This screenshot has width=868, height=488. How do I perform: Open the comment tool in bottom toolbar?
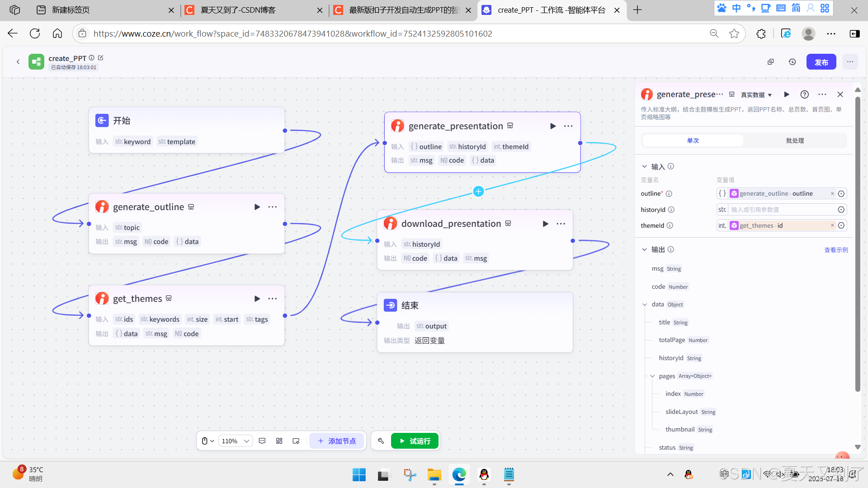(262, 441)
